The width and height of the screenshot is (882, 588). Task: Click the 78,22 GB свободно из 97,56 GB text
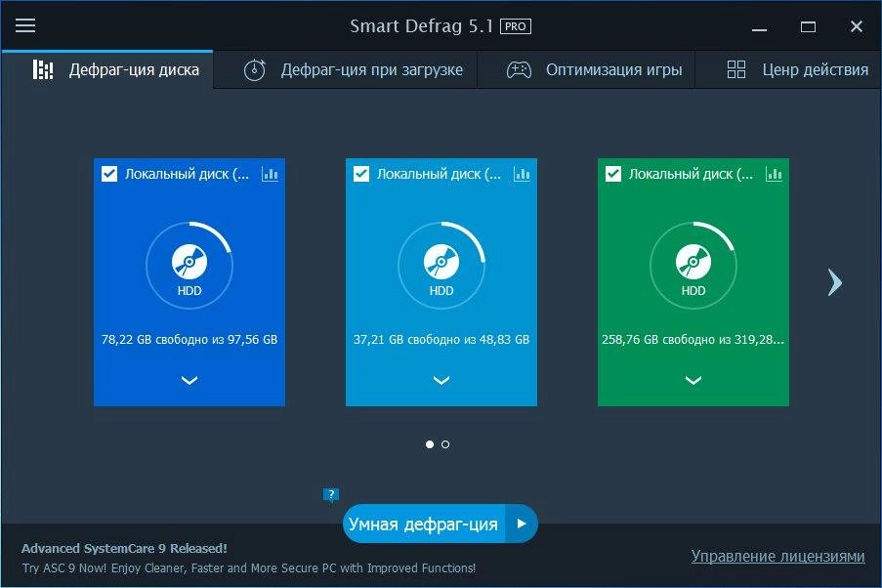[x=189, y=339]
